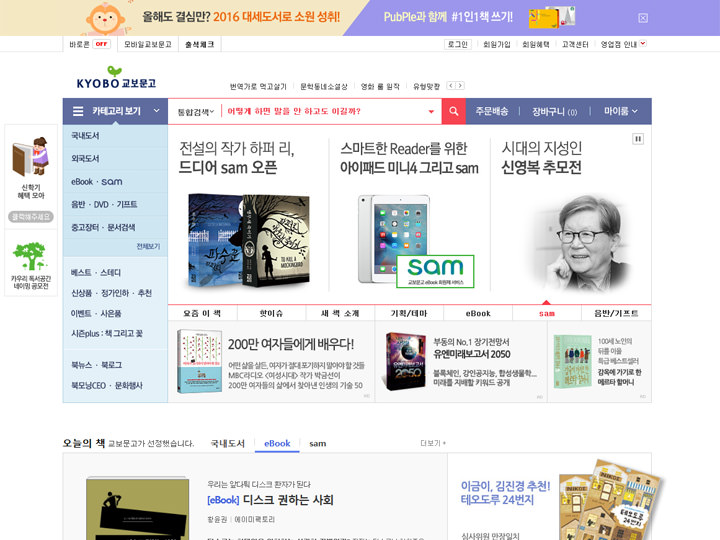This screenshot has width=720, height=540.
Task: Click the search keyword input field
Action: pos(325,111)
